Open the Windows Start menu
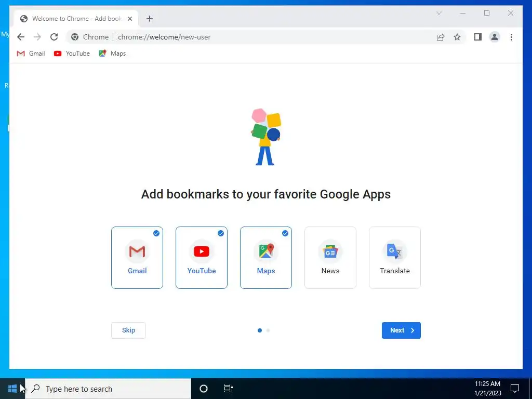Screen dimensions: 532x399 12,389
